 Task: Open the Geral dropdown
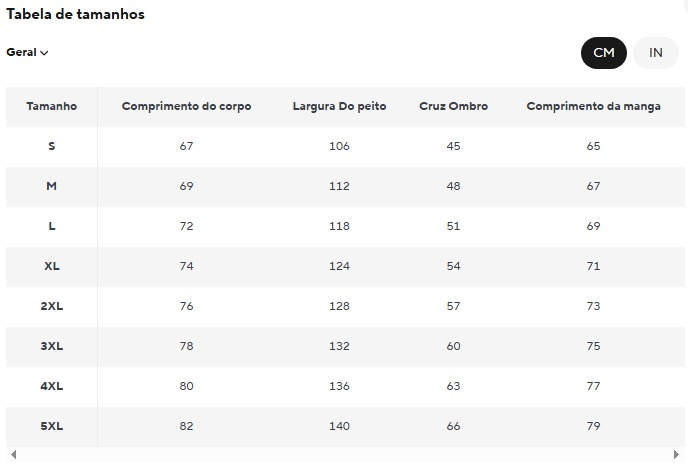point(28,53)
